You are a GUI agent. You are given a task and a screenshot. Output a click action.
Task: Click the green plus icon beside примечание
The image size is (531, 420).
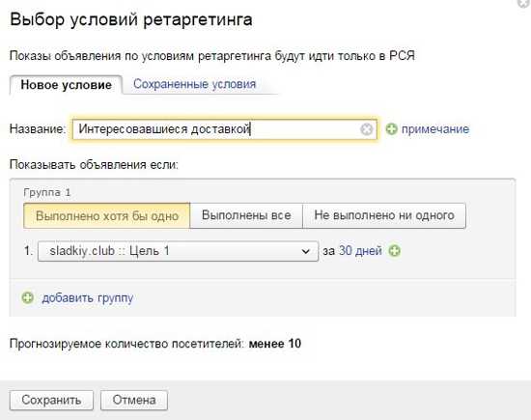coord(391,129)
